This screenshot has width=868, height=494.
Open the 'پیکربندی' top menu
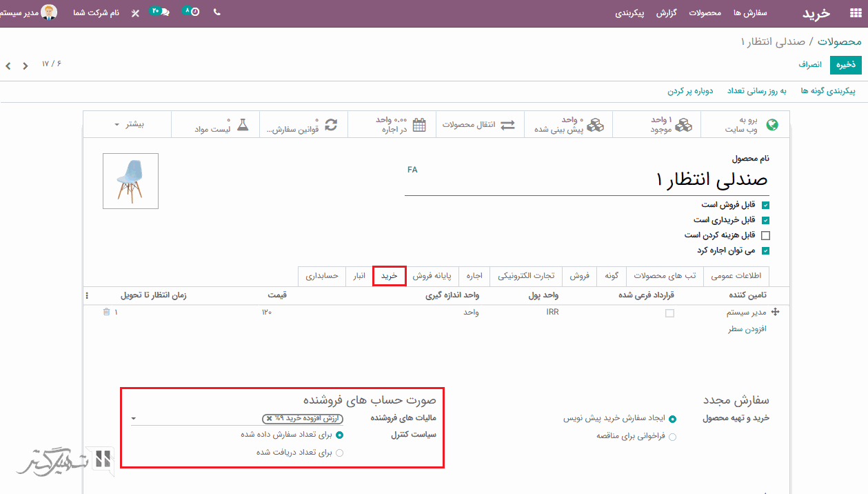tap(629, 13)
